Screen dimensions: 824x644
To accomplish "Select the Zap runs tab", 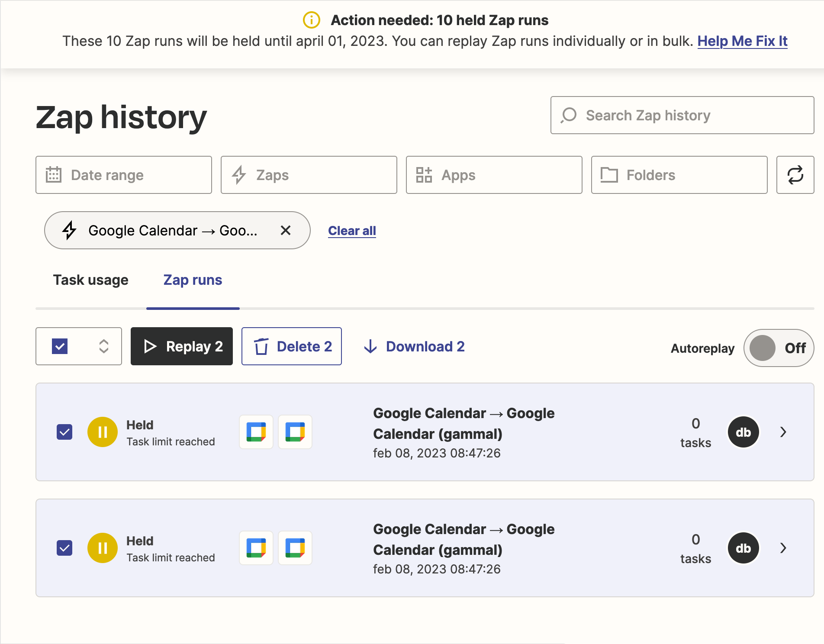I will [x=193, y=280].
